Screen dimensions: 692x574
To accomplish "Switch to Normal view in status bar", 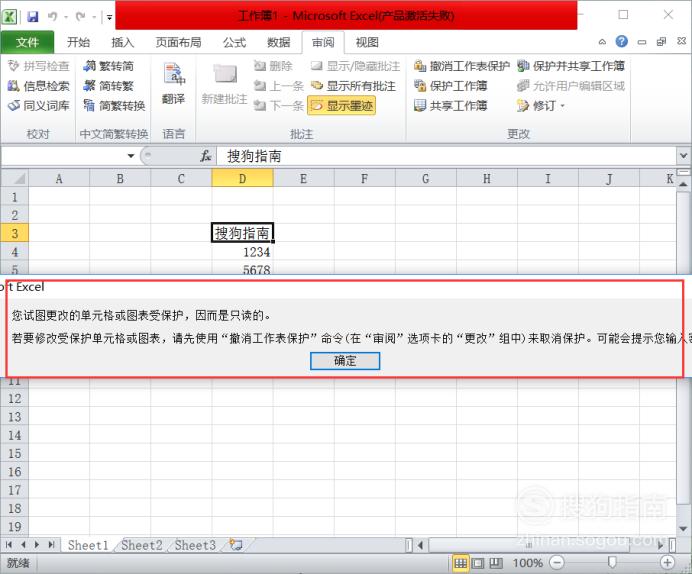I will point(460,563).
